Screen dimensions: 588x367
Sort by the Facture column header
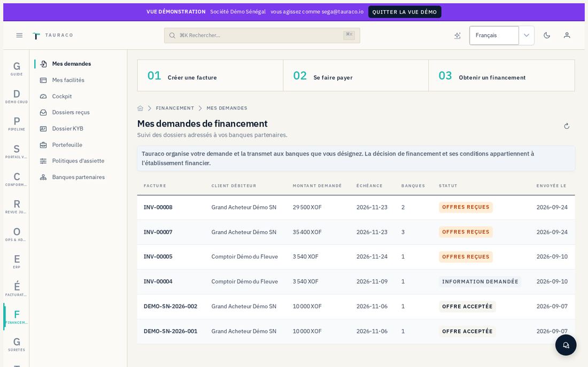155,185
